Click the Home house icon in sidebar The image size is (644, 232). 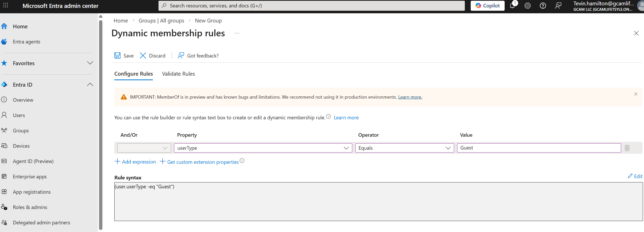pos(4,26)
